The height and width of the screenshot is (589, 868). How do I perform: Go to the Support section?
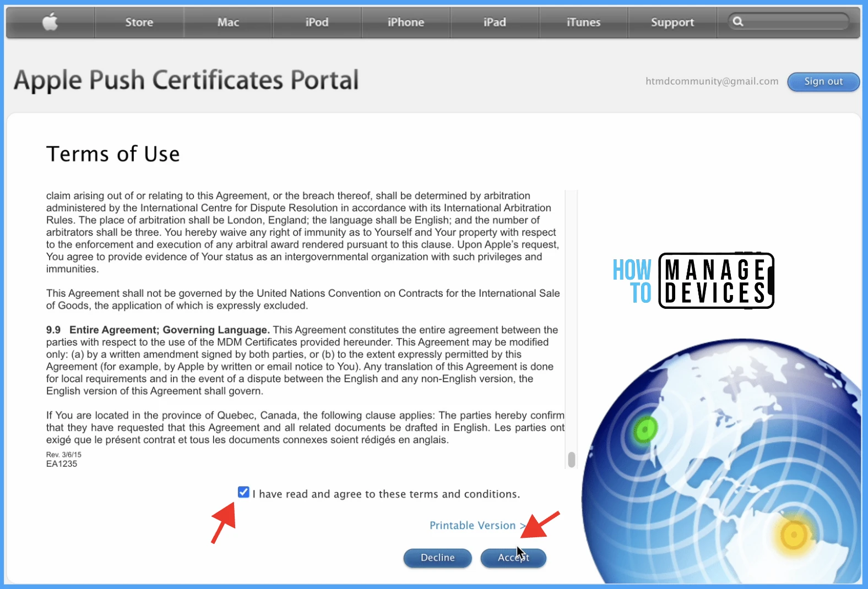(672, 22)
